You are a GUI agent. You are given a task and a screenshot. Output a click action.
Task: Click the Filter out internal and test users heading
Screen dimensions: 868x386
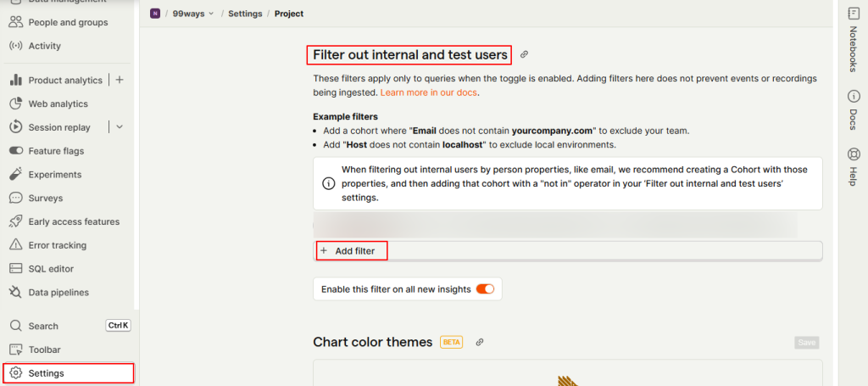(x=409, y=54)
